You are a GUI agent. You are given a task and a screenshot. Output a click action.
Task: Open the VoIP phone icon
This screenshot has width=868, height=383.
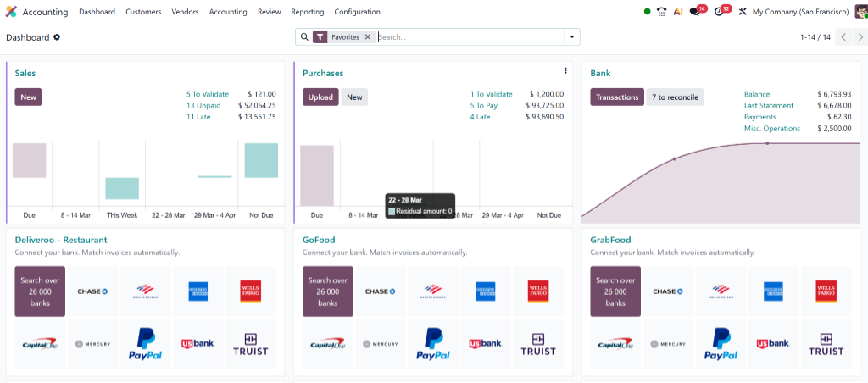tap(661, 12)
